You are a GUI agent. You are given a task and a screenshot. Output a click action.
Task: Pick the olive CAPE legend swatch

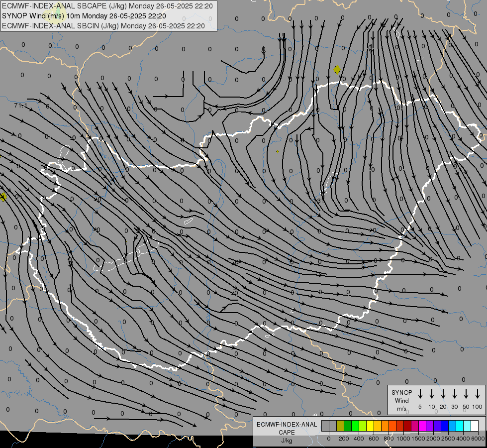[x=340, y=426]
